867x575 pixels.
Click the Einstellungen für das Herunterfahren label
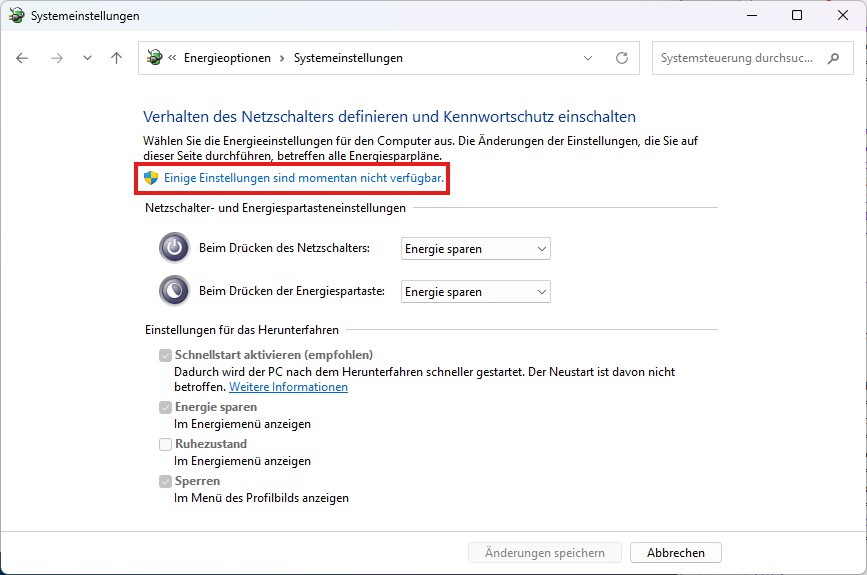click(242, 330)
